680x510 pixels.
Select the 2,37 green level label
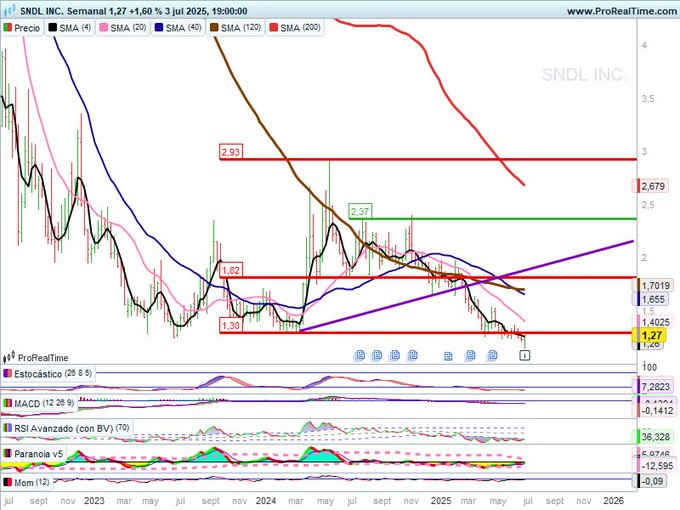[360, 211]
